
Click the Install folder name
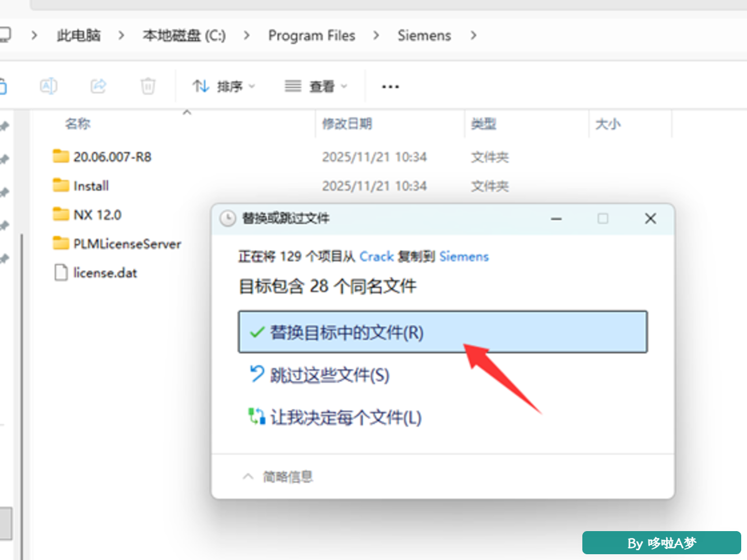pyautogui.click(x=91, y=186)
